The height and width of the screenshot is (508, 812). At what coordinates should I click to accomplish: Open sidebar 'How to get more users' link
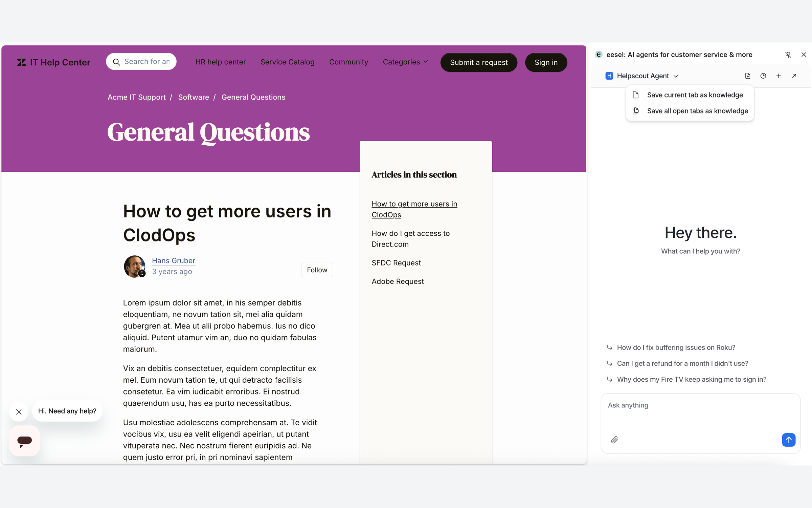414,209
